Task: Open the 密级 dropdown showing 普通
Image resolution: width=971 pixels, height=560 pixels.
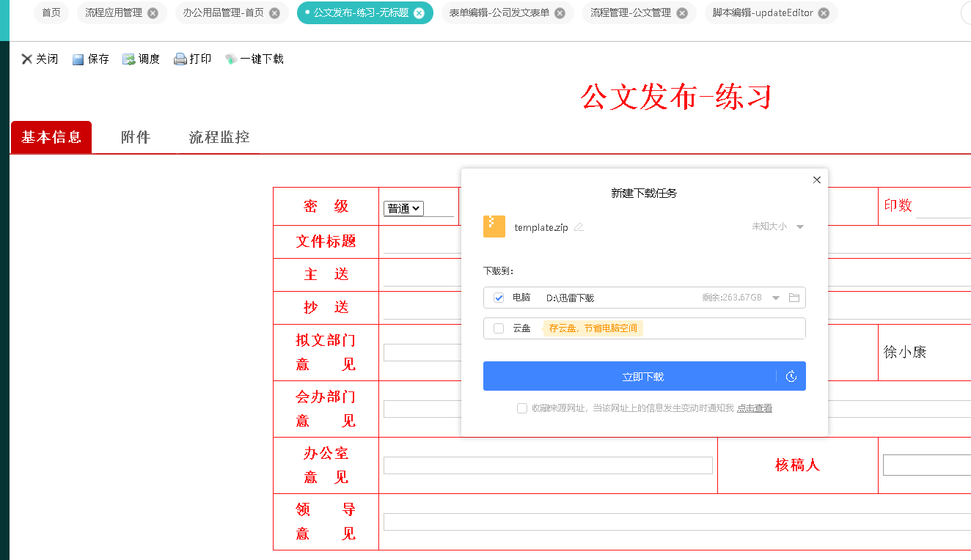Action: click(403, 208)
